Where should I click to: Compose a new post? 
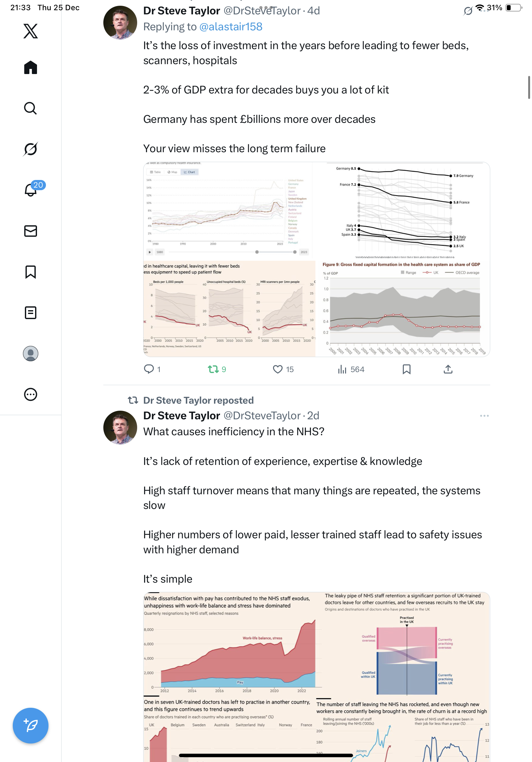click(x=31, y=726)
